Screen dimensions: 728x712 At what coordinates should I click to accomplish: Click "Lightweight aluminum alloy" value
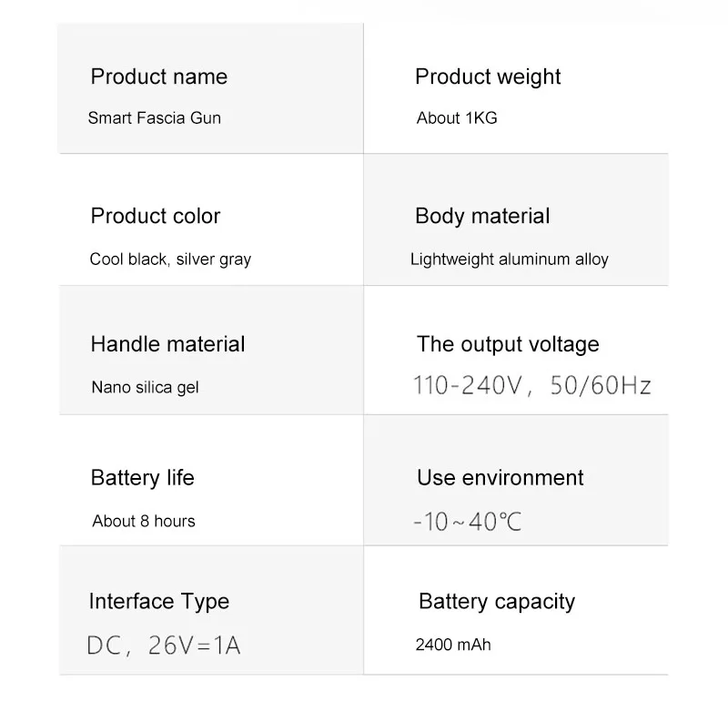[x=510, y=259]
